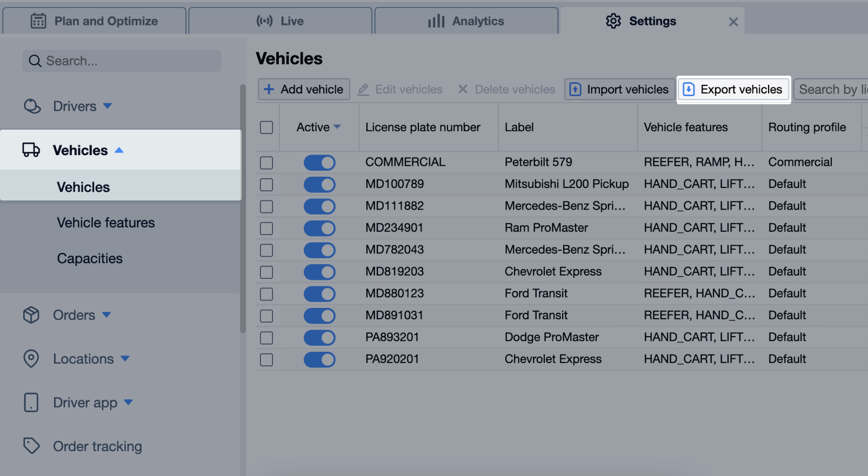Open the Active column filter dropdown
Viewport: 868px width, 476px height.
[x=337, y=127]
